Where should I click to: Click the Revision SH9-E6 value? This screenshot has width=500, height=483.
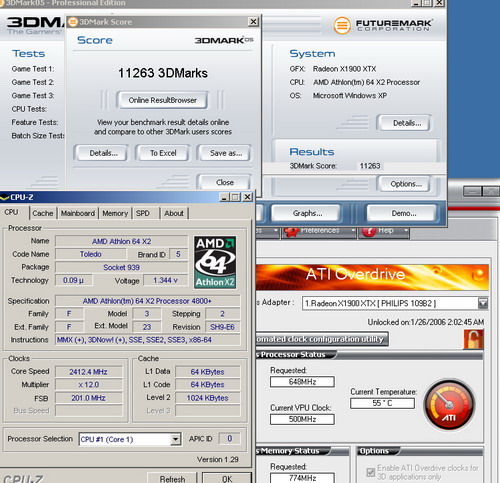click(222, 327)
